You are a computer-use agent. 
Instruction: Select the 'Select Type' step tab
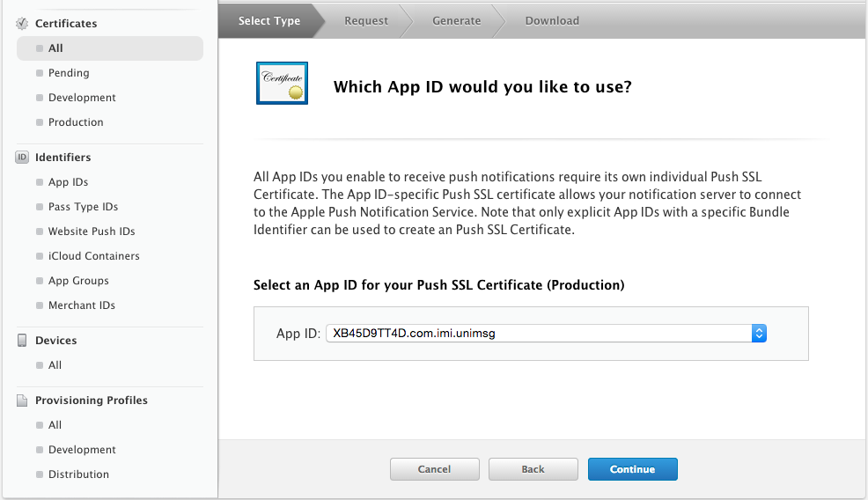click(x=269, y=20)
